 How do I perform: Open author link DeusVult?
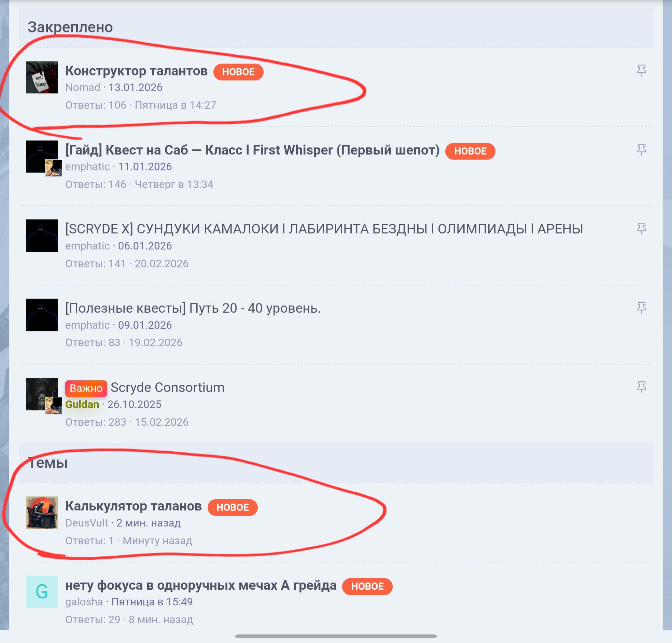coord(87,523)
